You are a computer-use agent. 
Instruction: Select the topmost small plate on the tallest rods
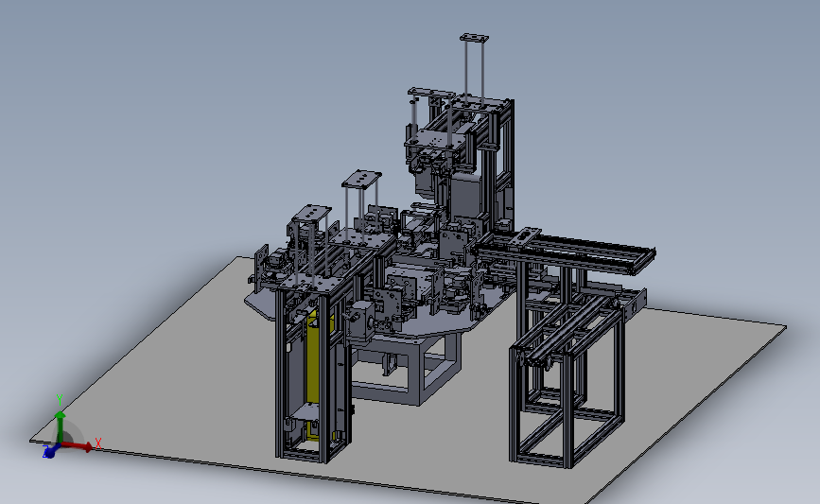475,38
